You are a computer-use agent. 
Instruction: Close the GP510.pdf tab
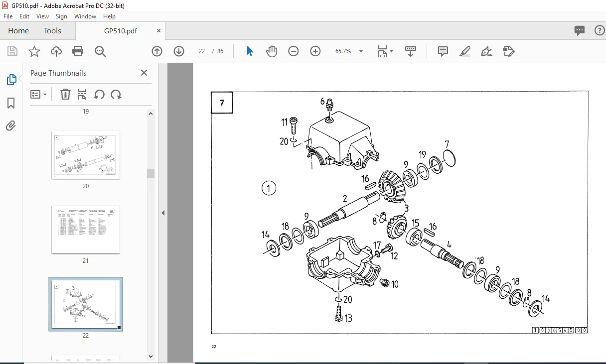(158, 30)
